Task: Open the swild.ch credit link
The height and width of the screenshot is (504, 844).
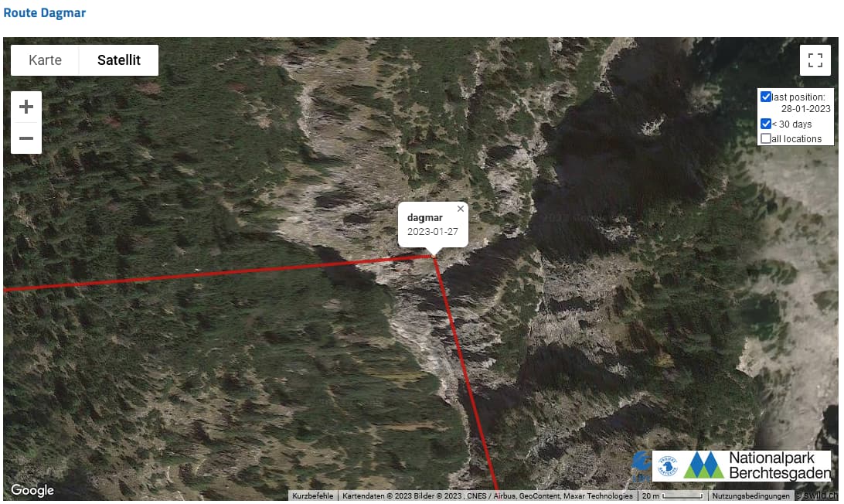Action: (x=818, y=496)
